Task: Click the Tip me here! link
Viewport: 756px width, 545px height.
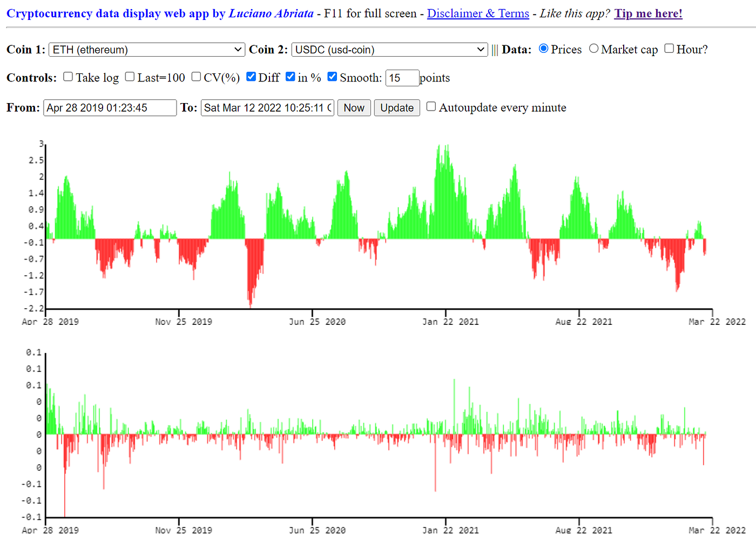Action: pyautogui.click(x=648, y=13)
